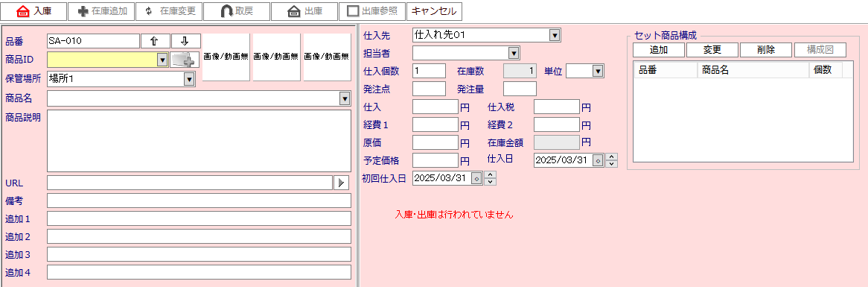Click the 入庫 button with red house icon
The height and width of the screenshot is (287, 868).
(x=33, y=11)
